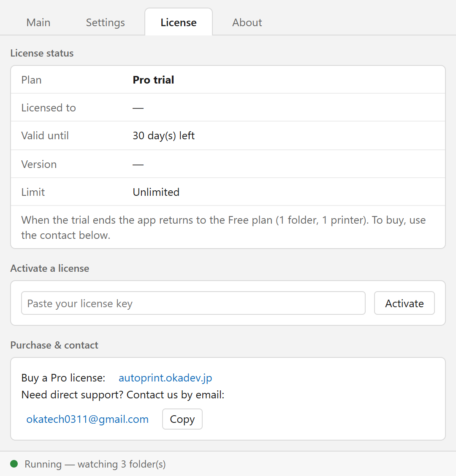Copy the support email address
This screenshot has height=476, width=456.
click(182, 419)
